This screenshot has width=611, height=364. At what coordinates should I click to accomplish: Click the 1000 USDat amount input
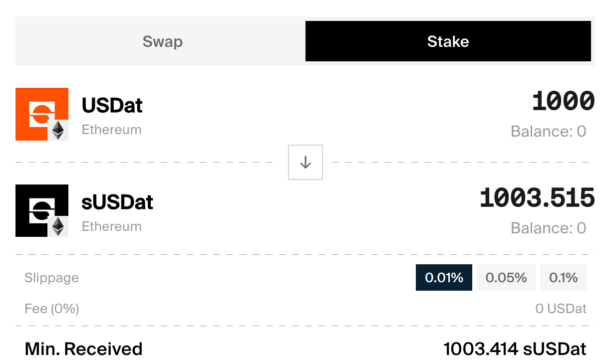click(563, 101)
